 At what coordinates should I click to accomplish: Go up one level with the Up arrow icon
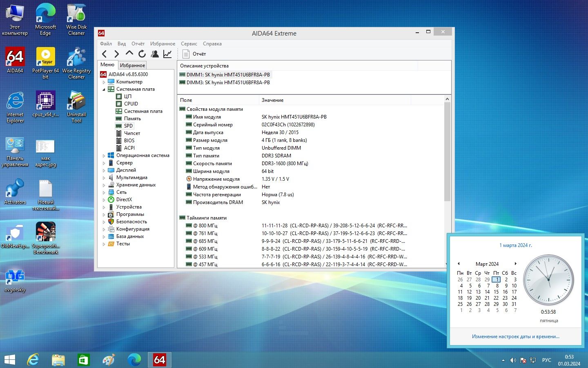tap(129, 54)
